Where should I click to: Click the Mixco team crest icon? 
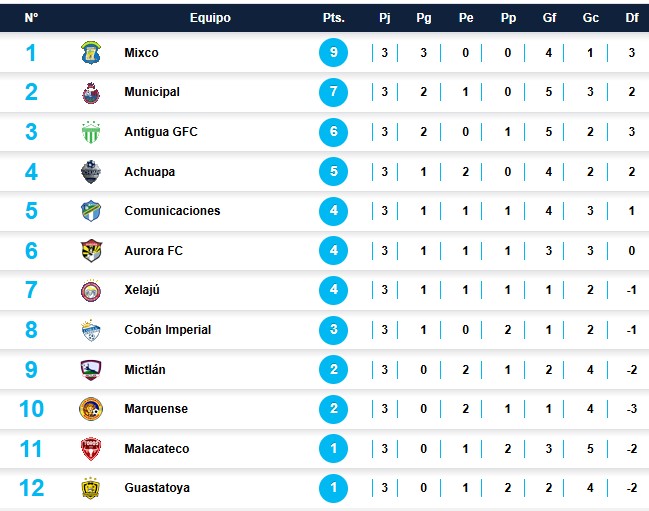[x=91, y=53]
